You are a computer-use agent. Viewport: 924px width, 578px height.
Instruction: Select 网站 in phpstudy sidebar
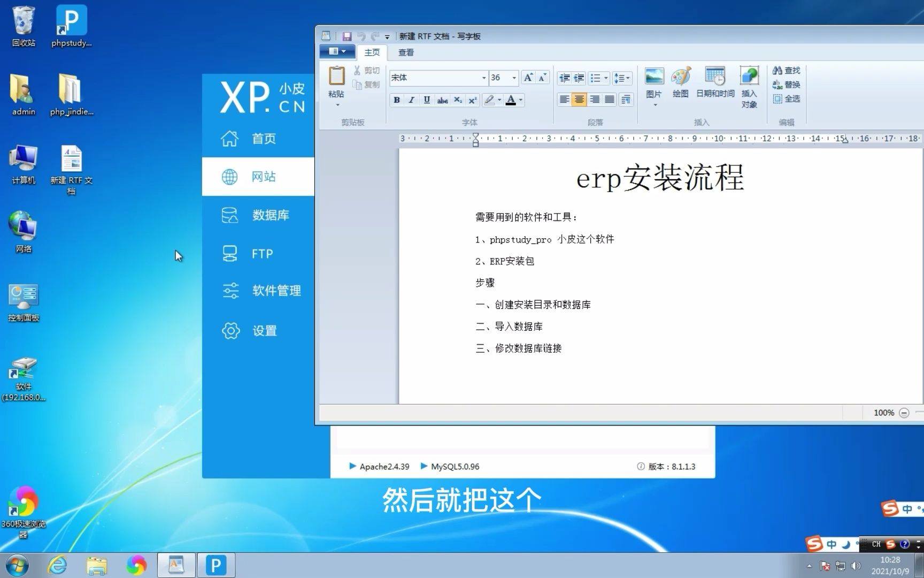[258, 177]
